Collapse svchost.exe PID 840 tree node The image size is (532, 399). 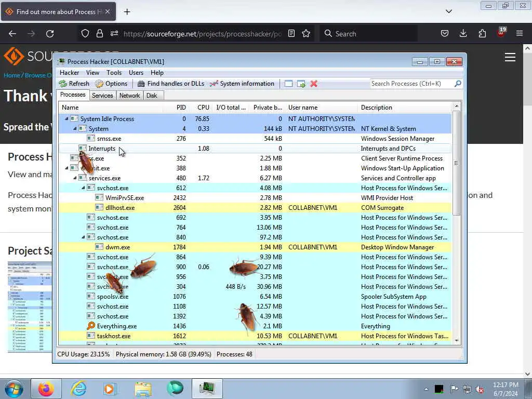83,237
